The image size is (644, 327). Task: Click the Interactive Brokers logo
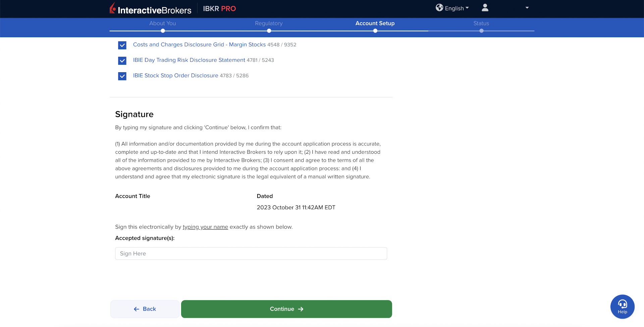click(150, 9)
